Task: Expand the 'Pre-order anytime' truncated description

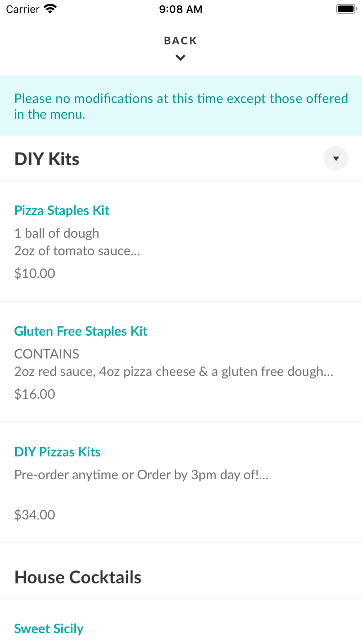Action: [x=141, y=474]
